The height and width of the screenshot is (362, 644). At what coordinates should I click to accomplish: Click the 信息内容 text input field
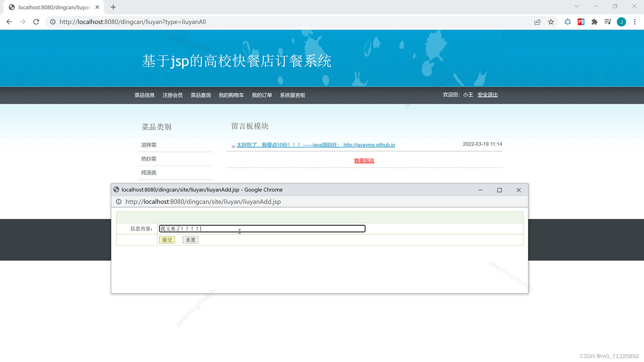[x=262, y=229]
